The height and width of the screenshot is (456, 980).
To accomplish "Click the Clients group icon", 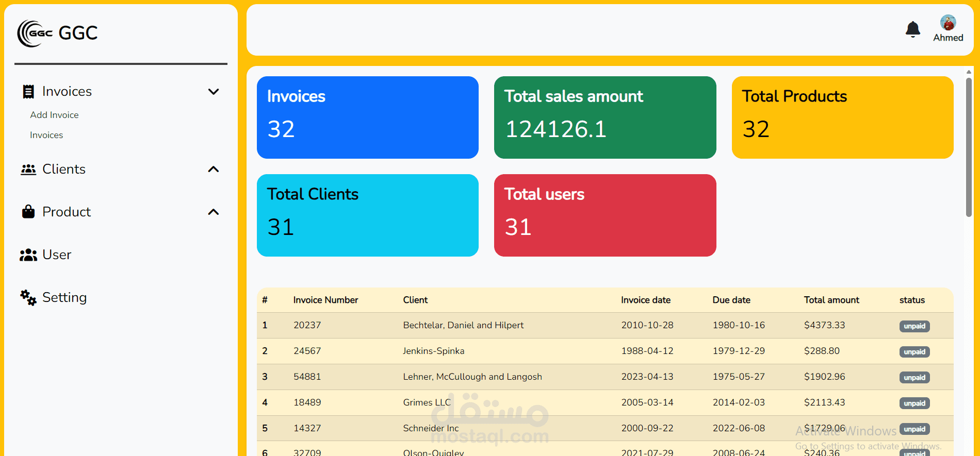I will tap(28, 170).
